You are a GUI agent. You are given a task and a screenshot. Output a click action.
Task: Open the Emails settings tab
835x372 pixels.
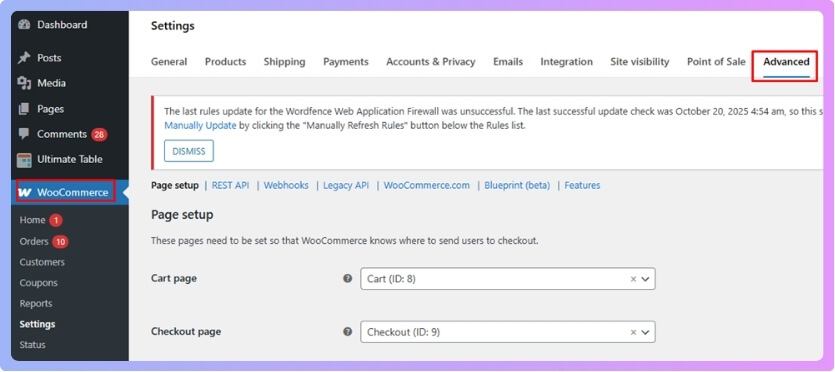coord(507,62)
